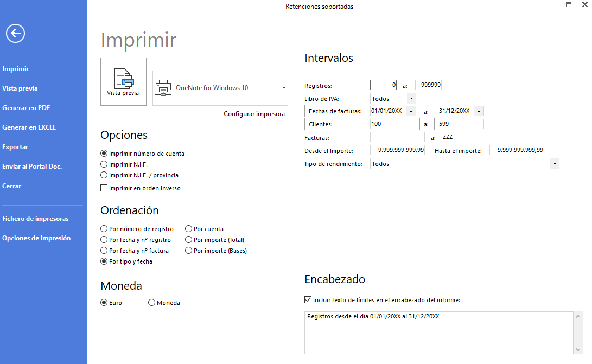Click Imprimir in the left sidebar
592x364 pixels.
coord(16,69)
